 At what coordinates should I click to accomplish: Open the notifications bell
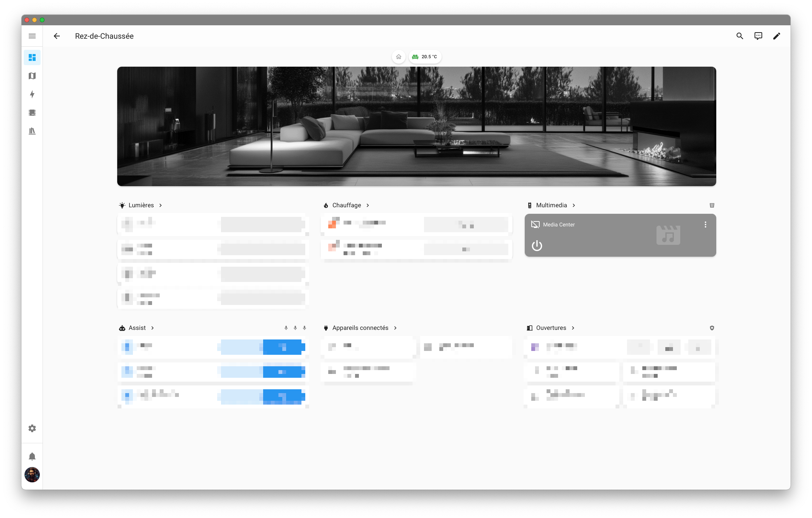point(32,456)
